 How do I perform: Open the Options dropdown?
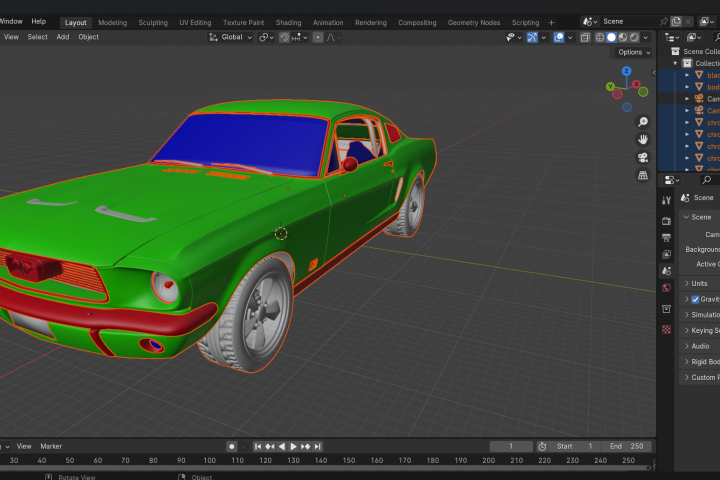tap(634, 52)
